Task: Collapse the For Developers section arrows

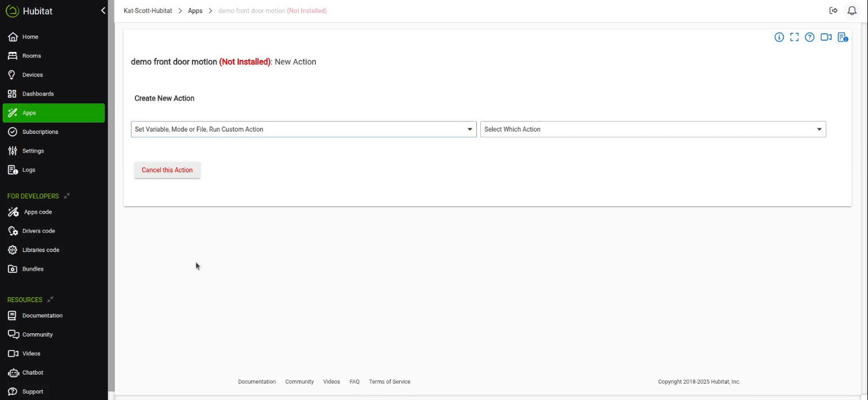Action: pos(67,196)
